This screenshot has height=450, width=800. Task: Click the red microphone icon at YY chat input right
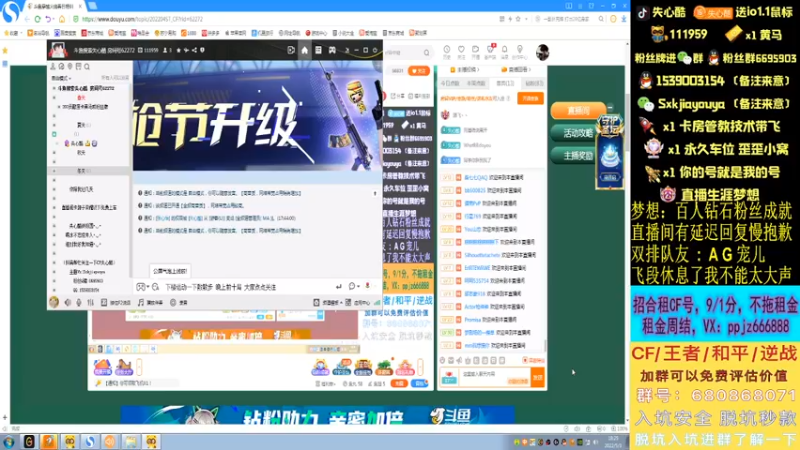coord(367,286)
